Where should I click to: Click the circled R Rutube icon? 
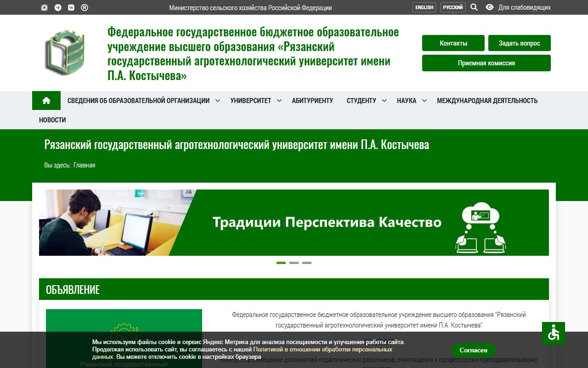pos(85,7)
